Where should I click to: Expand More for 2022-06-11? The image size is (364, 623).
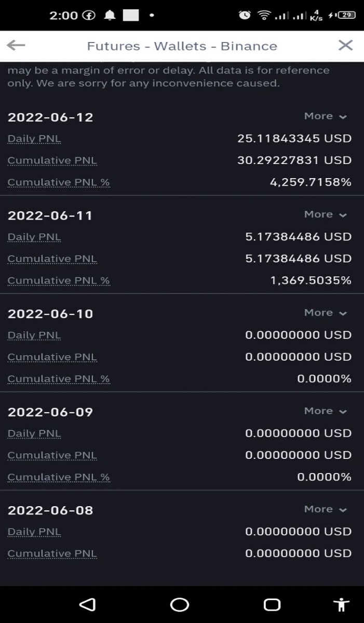coord(325,214)
